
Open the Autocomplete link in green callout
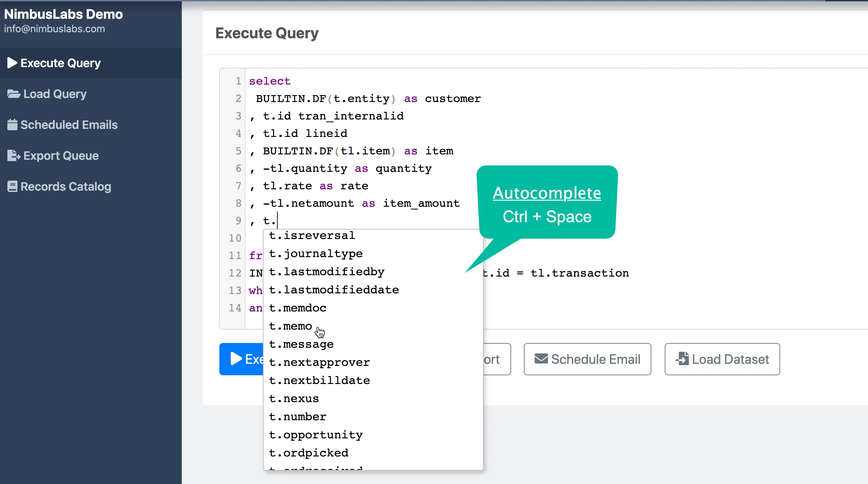click(547, 193)
